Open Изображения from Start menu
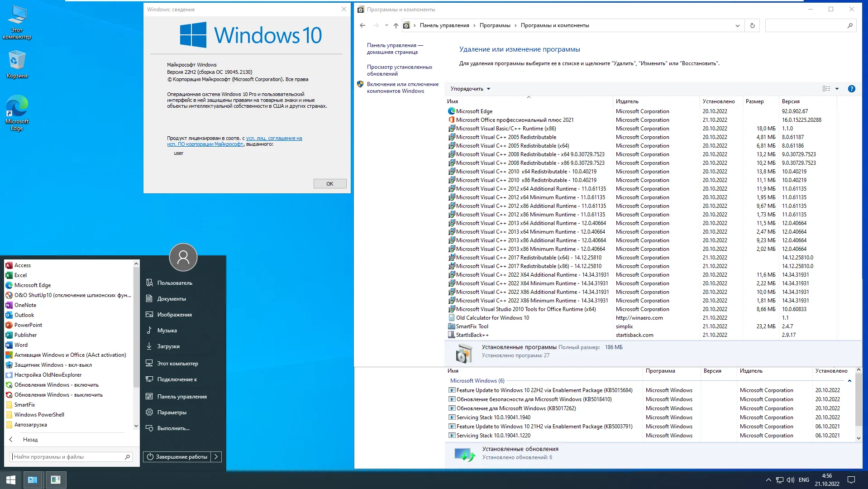 pyautogui.click(x=174, y=315)
